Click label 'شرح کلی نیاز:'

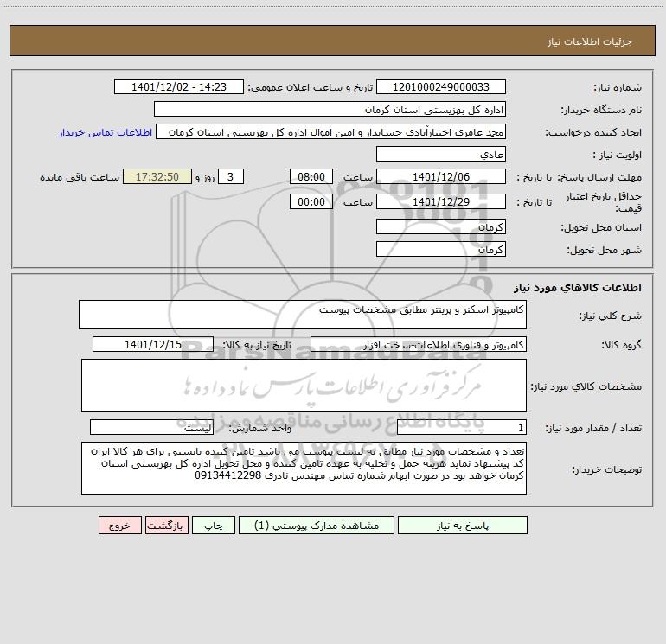(x=611, y=316)
